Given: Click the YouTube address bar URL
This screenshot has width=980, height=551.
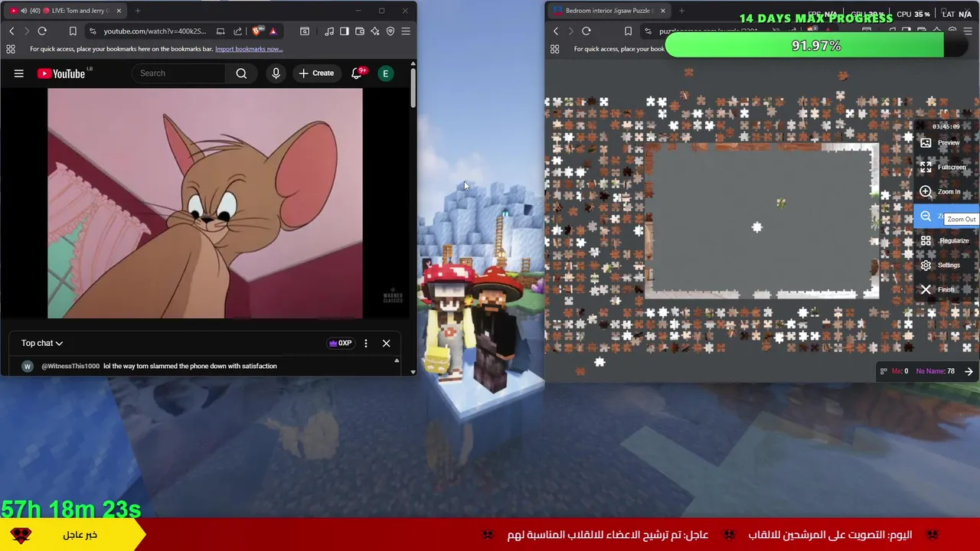Looking at the screenshot, I should pos(155,31).
